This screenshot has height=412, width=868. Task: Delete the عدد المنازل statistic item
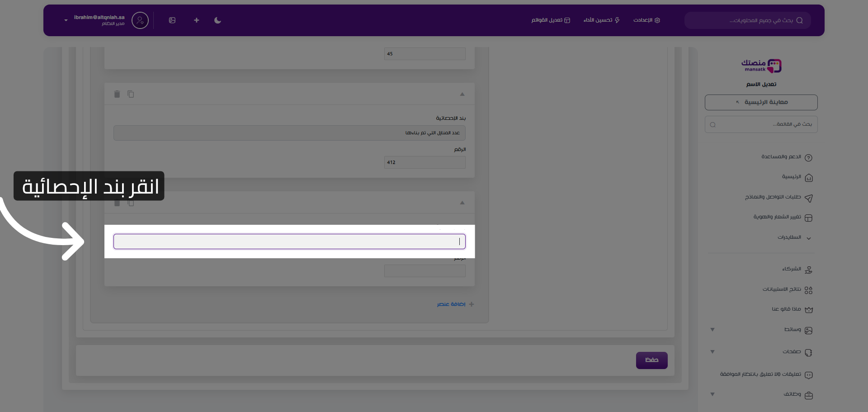(117, 94)
